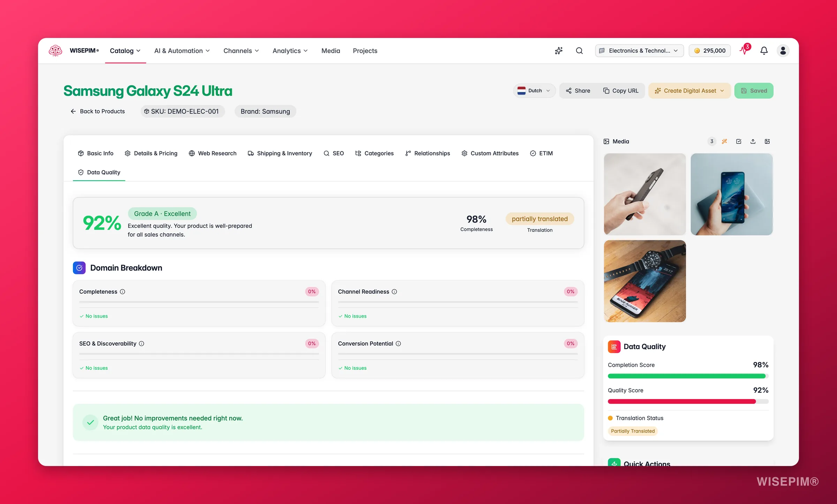Image resolution: width=837 pixels, height=504 pixels.
Task: Expand the Channels menu
Action: [241, 51]
